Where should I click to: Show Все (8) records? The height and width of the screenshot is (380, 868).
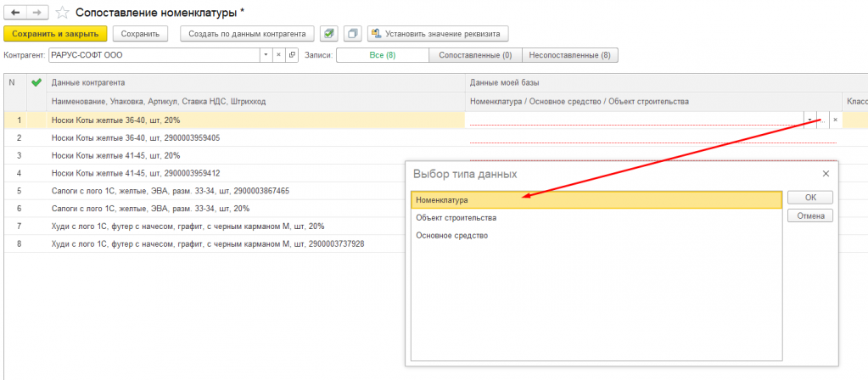pyautogui.click(x=382, y=55)
